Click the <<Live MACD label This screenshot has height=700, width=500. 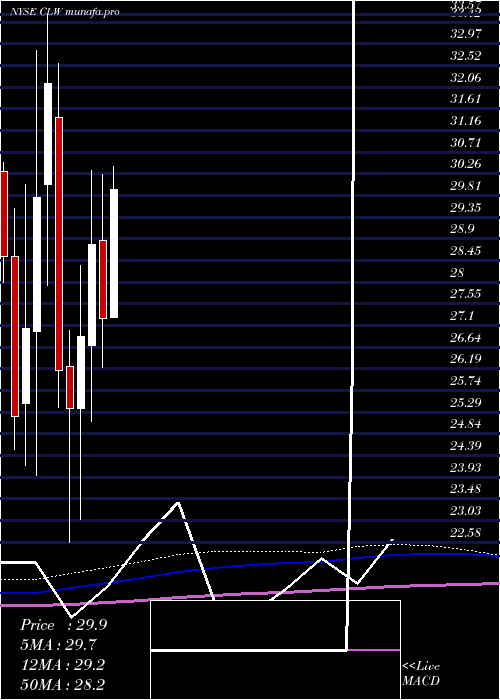pyautogui.click(x=421, y=674)
